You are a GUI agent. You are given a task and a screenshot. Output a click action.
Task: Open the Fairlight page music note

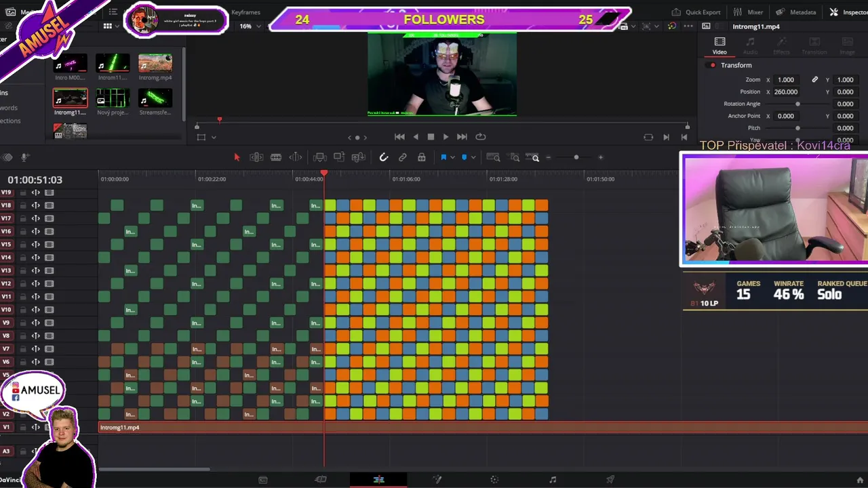coord(552,480)
